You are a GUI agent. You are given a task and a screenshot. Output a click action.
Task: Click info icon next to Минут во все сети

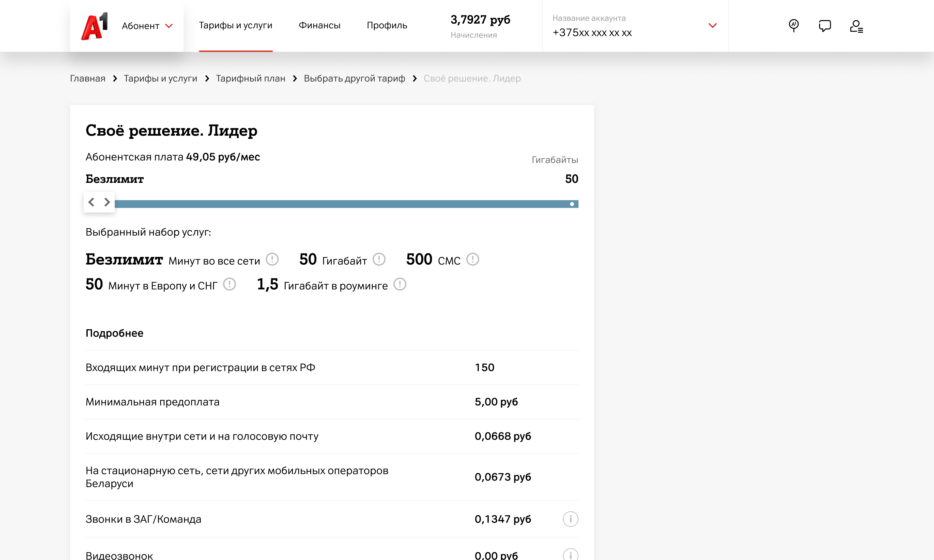coord(272,259)
